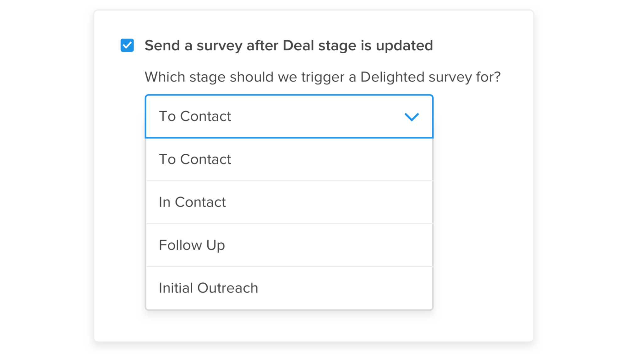This screenshot has height=364, width=628.
Task: Click the blue checked box beside the survey heading
Action: [127, 45]
